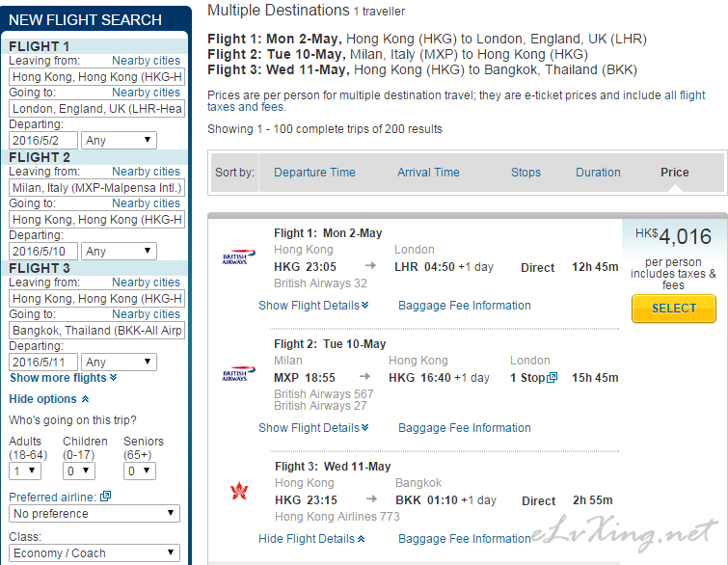The height and width of the screenshot is (565, 728).
Task: Sort results by Stops
Action: (526, 173)
